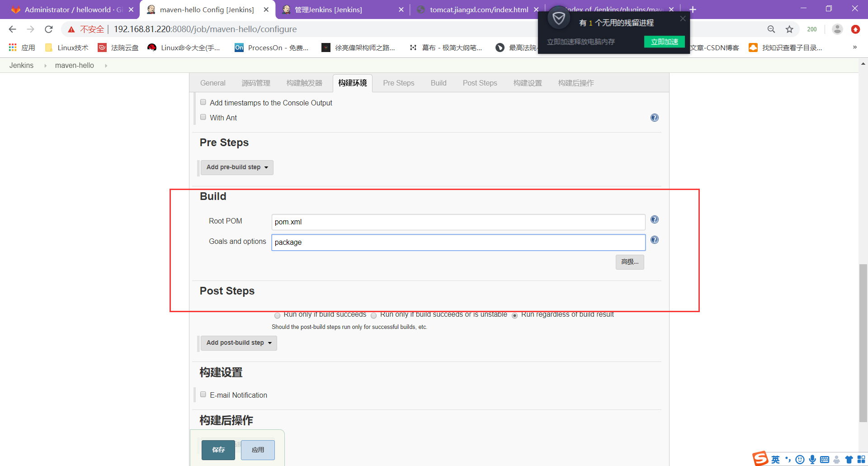Viewport: 868px width, 466px height.
Task: Go back in the browser
Action: [x=13, y=29]
